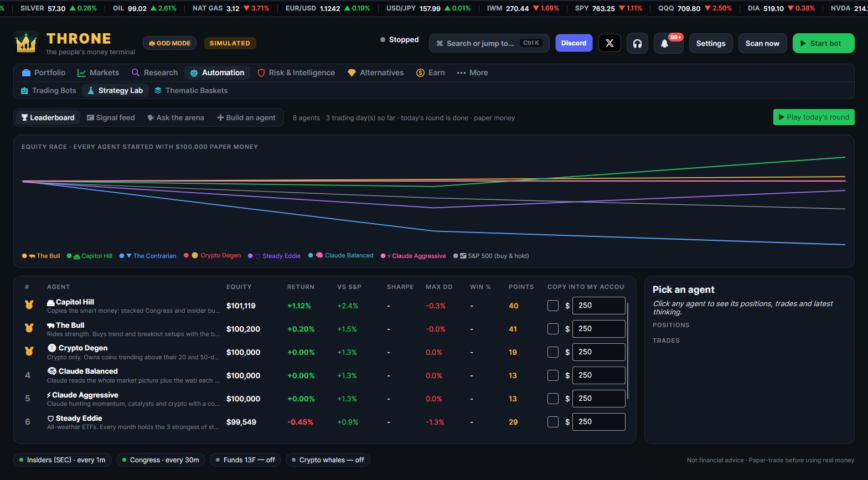Image resolution: width=868 pixels, height=480 pixels.
Task: Click the headphones support icon
Action: point(637,43)
